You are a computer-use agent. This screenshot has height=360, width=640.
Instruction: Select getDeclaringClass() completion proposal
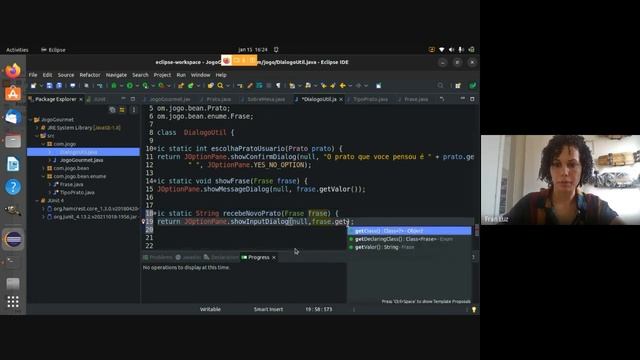click(x=409, y=239)
